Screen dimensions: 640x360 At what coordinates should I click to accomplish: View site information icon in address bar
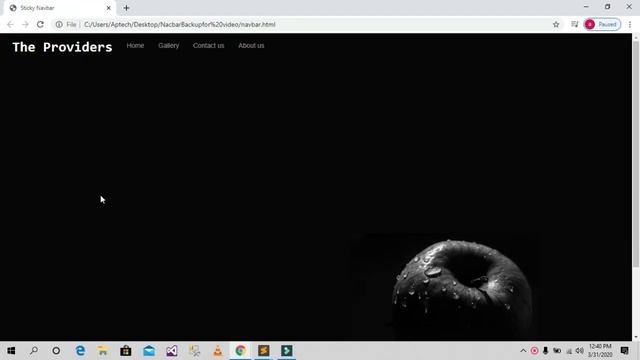pyautogui.click(x=59, y=24)
